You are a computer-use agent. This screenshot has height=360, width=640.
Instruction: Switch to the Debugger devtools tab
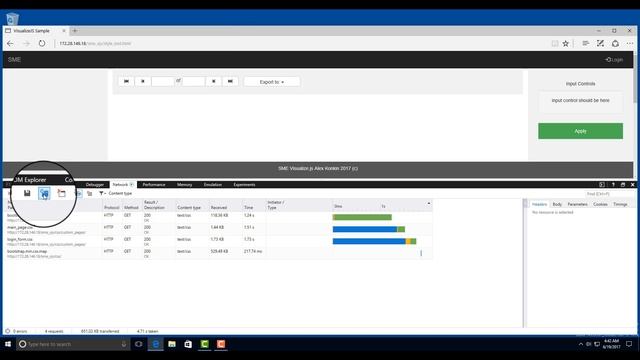95,184
